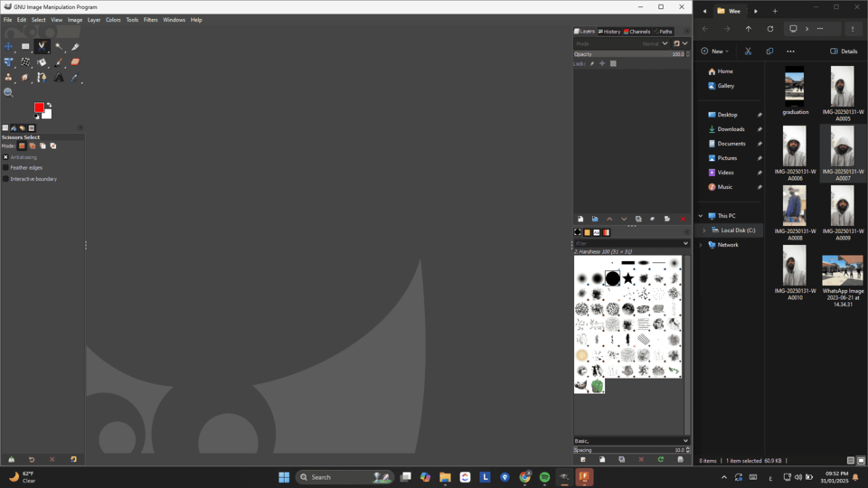Open the Filters menu

coord(151,20)
